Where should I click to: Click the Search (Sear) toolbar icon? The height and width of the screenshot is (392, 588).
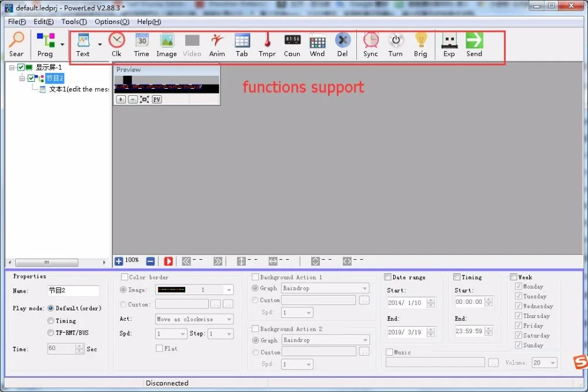[16, 44]
